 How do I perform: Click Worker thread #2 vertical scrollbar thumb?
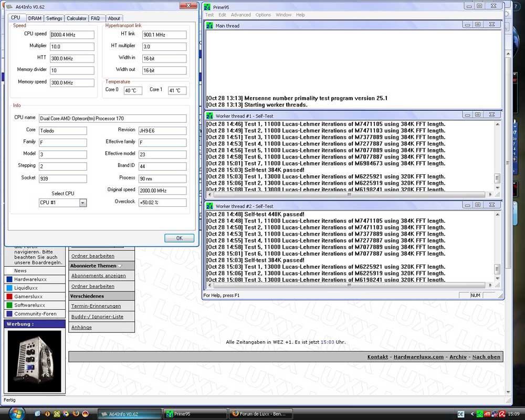click(497, 269)
